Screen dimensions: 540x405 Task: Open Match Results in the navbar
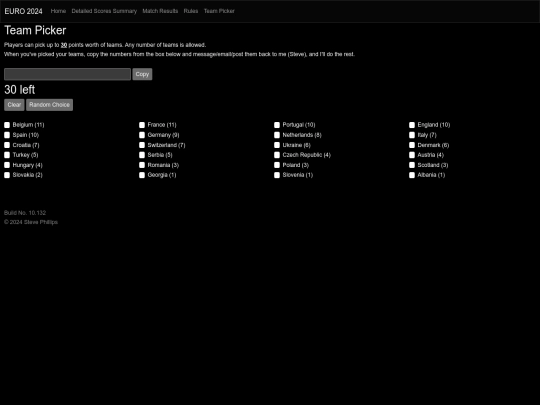tap(160, 11)
